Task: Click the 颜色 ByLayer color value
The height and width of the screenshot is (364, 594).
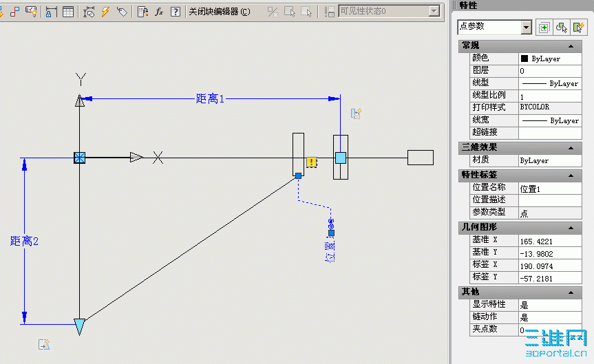Action: point(550,58)
